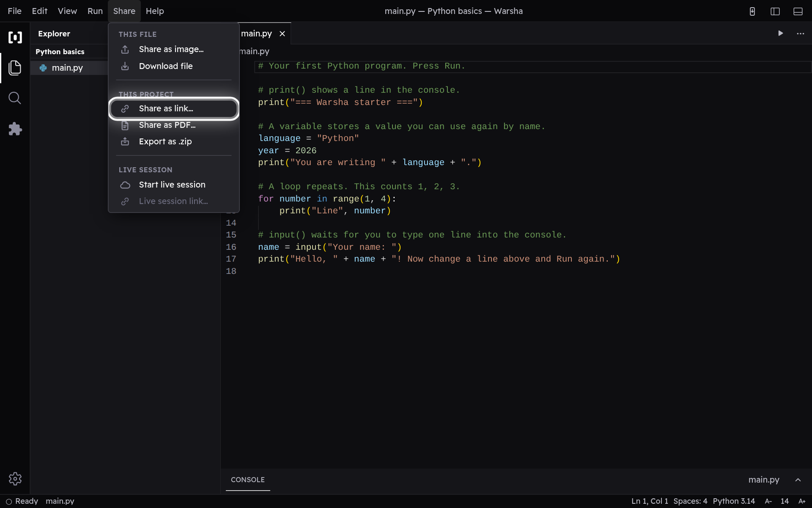Click main.py label in console header
812x508 pixels.
point(764,480)
